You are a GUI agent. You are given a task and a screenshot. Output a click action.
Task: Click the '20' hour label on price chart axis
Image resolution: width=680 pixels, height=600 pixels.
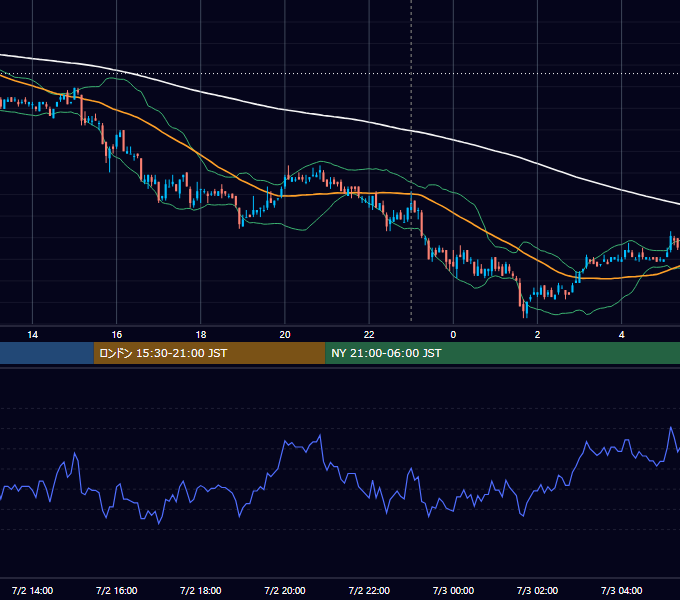click(285, 335)
